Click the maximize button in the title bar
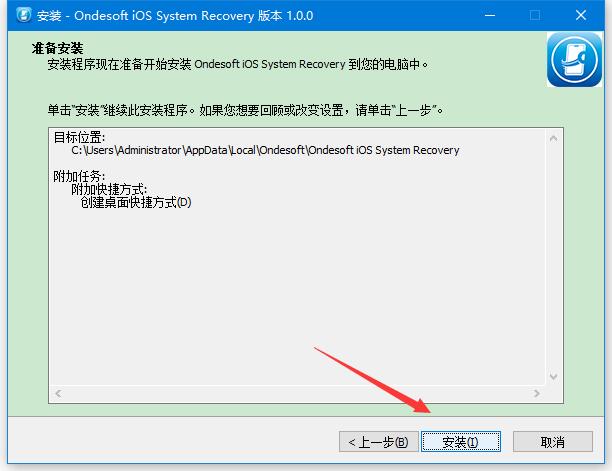 point(535,15)
